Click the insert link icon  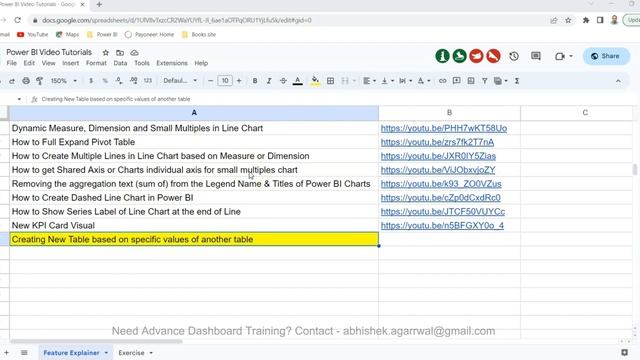[x=442, y=81]
